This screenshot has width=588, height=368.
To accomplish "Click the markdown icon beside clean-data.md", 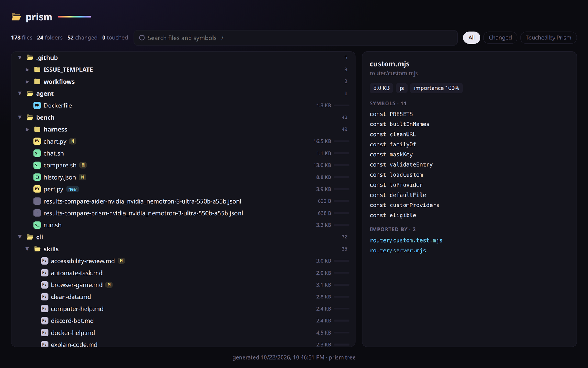I will pyautogui.click(x=44, y=297).
